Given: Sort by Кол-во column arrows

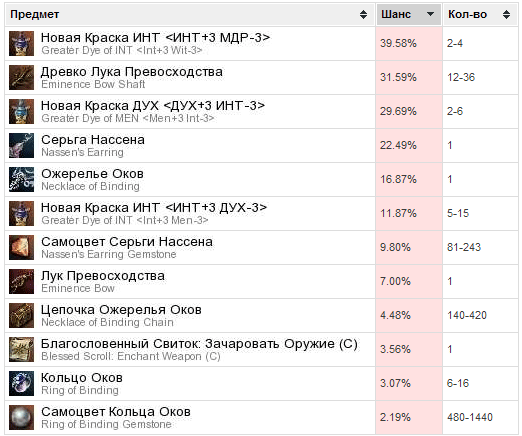Looking at the screenshot, I should tap(506, 14).
